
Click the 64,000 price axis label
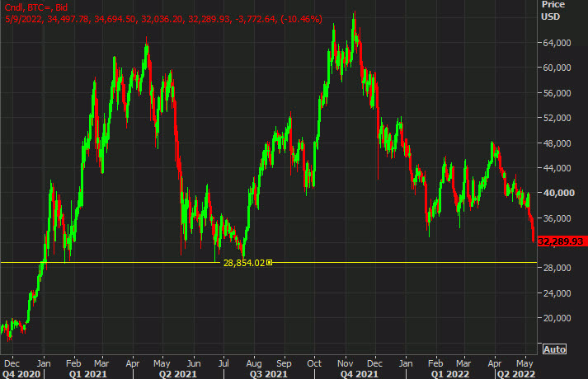pos(557,43)
